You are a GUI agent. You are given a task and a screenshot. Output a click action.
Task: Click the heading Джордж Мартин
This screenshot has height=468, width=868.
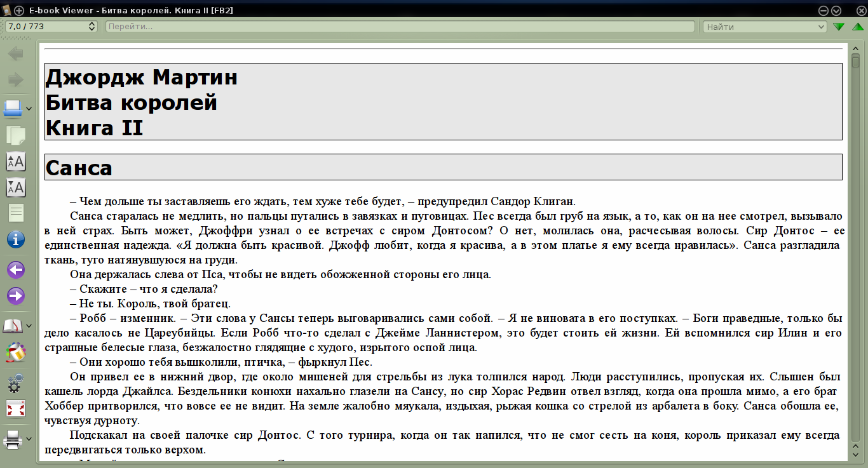tap(142, 77)
